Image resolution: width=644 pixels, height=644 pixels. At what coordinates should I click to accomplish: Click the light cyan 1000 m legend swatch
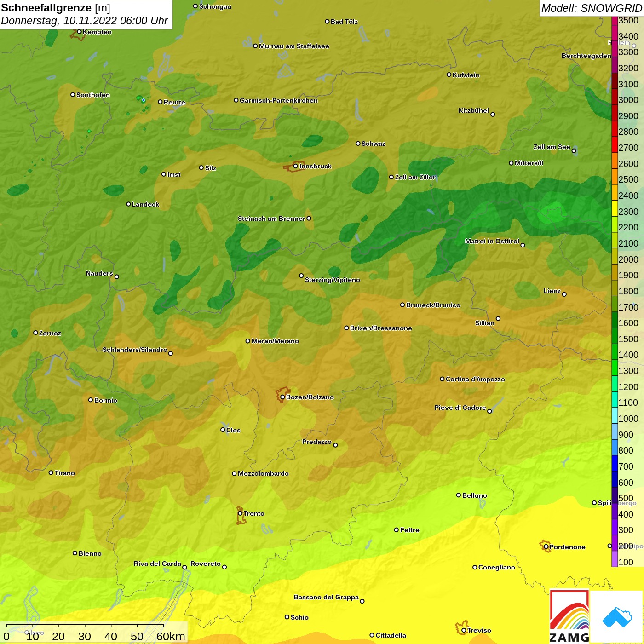tap(615, 415)
